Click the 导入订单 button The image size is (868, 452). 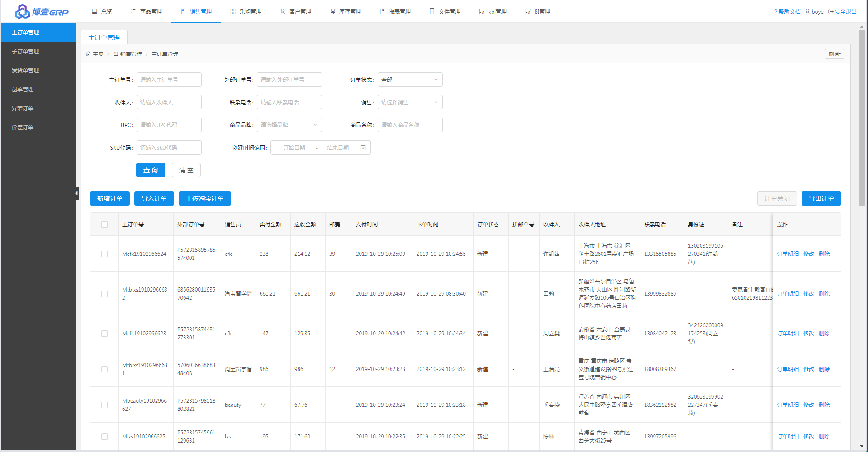[x=154, y=198]
